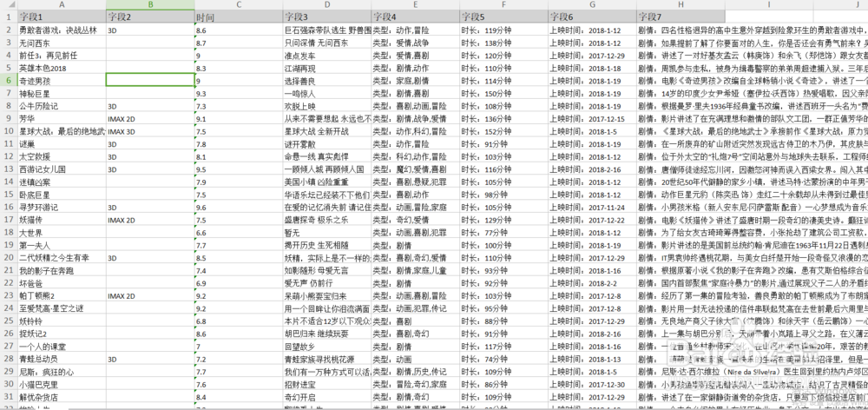
Task: Select the highlighted column B header
Action: coord(150,4)
